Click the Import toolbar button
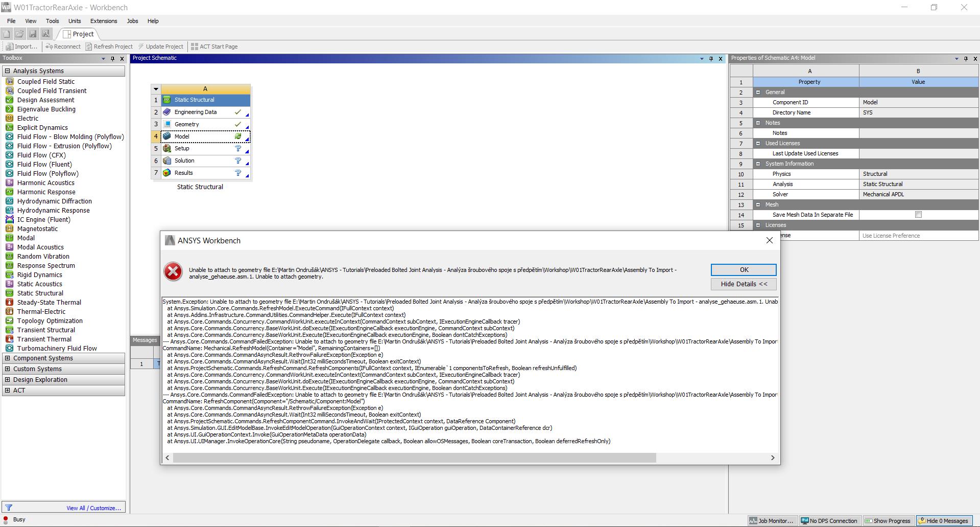 (x=21, y=47)
